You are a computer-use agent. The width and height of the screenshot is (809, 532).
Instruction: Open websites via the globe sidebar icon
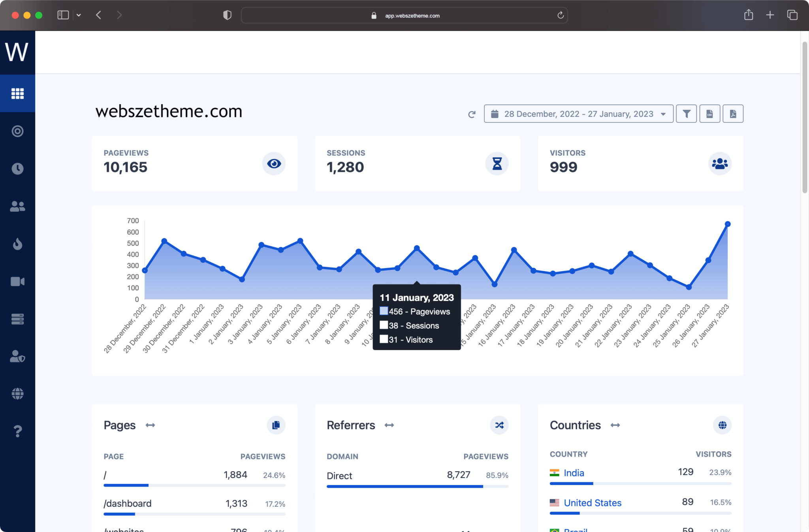18,394
